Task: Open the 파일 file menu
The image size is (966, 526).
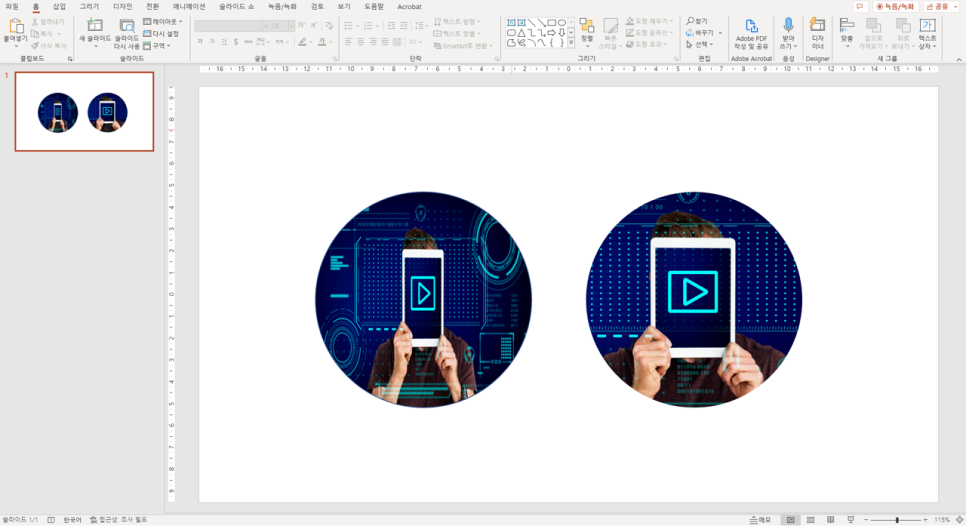Action: point(12,7)
